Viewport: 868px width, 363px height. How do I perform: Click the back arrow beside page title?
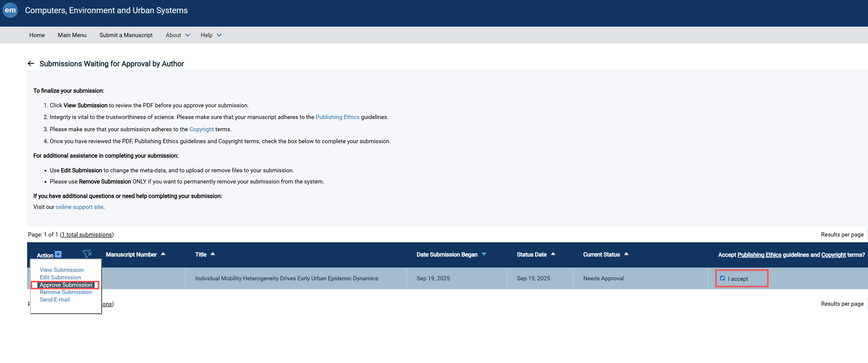pos(31,63)
